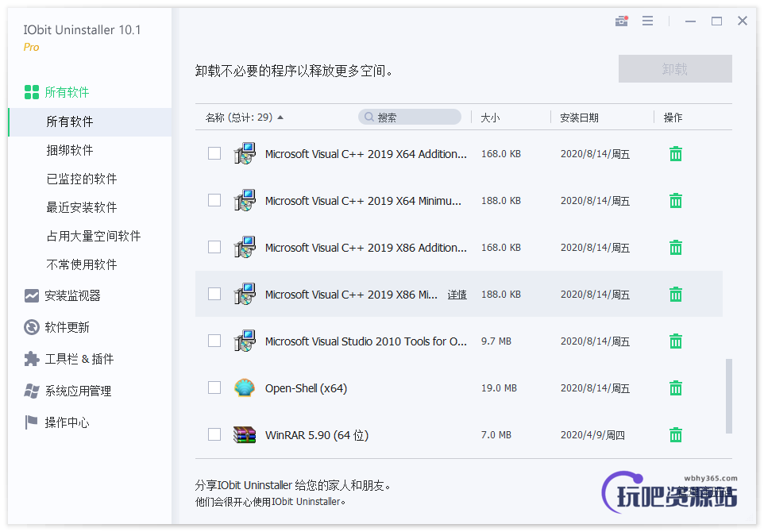This screenshot has height=532, width=764.
Task: Click 19.0 MB size of Open-Shell
Action: pos(499,387)
